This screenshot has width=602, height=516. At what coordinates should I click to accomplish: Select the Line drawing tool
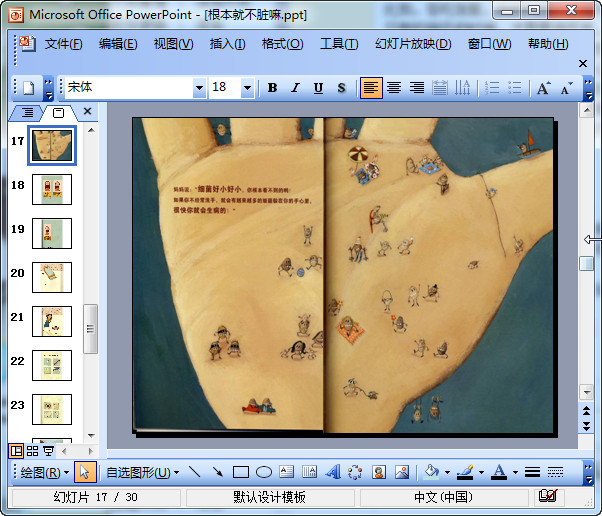[x=195, y=472]
